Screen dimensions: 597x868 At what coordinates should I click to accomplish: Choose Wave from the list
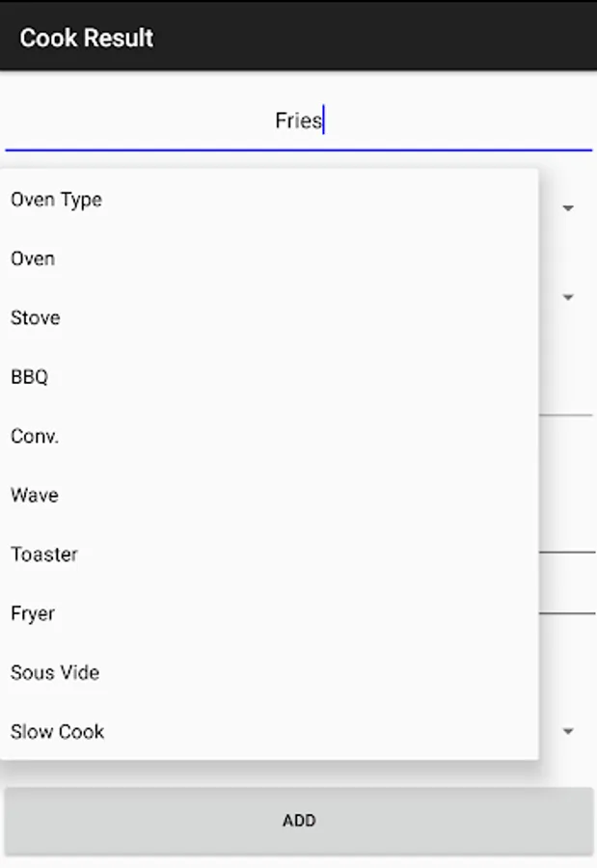pos(269,495)
